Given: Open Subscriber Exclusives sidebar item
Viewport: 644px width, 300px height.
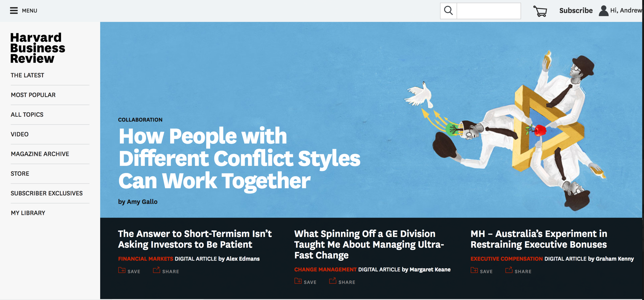Looking at the screenshot, I should click(47, 193).
